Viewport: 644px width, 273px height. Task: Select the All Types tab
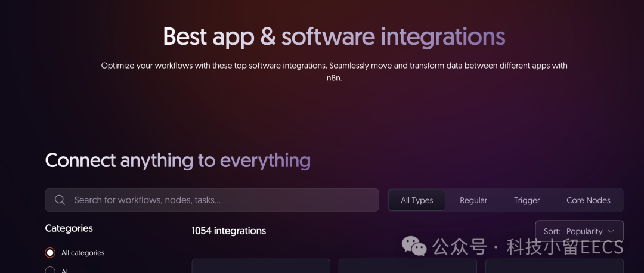[417, 200]
